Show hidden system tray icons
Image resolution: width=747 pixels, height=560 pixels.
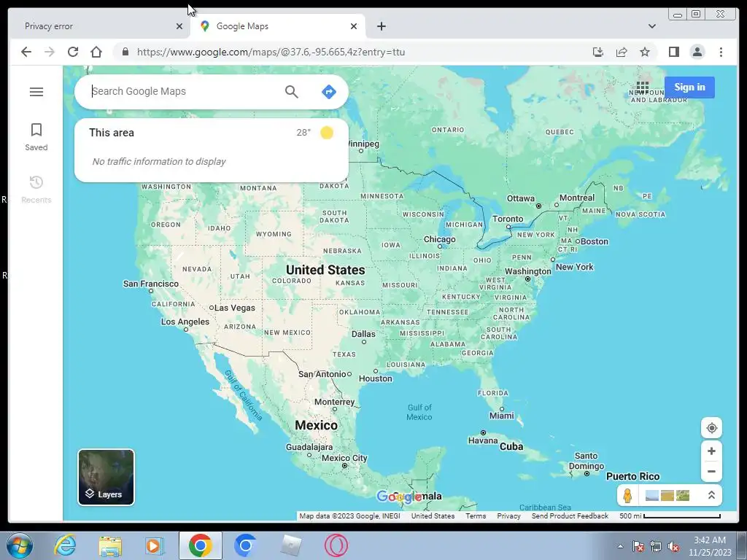coord(620,546)
